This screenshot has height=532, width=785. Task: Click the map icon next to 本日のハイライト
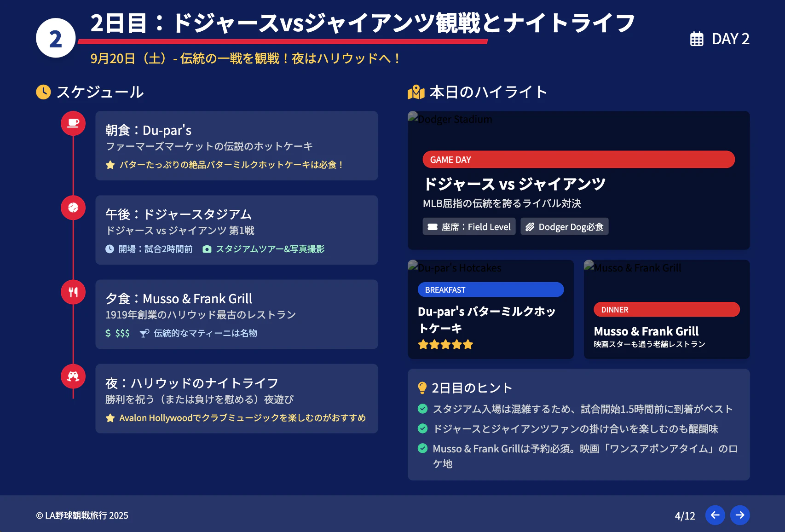click(416, 92)
